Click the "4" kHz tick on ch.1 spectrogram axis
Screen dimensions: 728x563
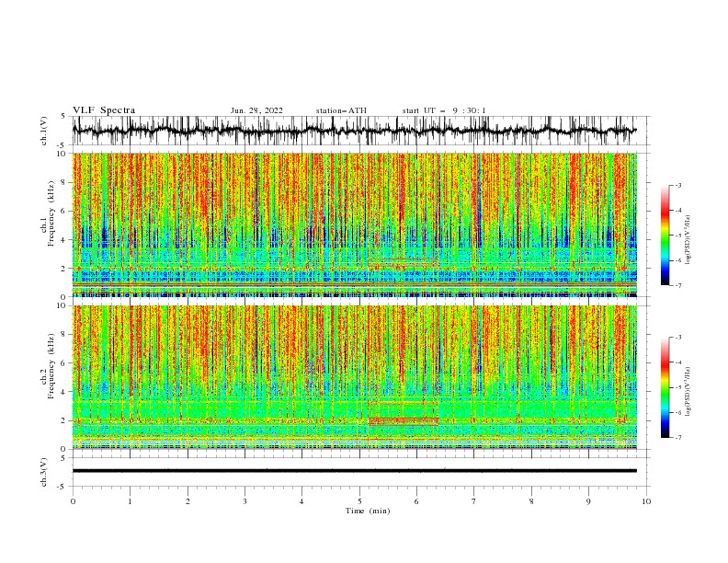(64, 240)
